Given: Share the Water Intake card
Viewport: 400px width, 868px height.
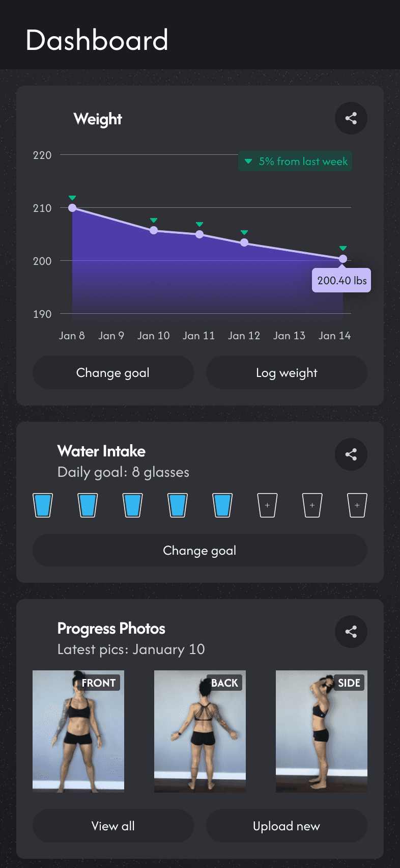Looking at the screenshot, I should pos(351,454).
